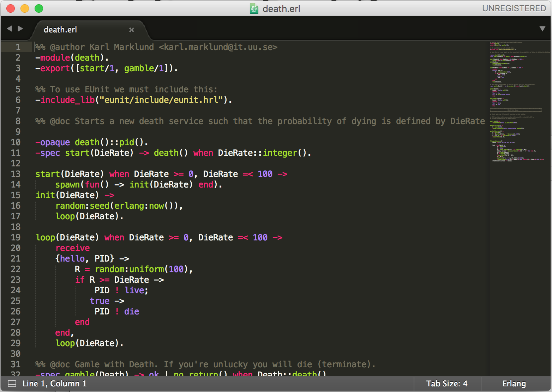552x392 pixels.
Task: Click '{hello, PID} ->' on line 21
Action: 92,259
